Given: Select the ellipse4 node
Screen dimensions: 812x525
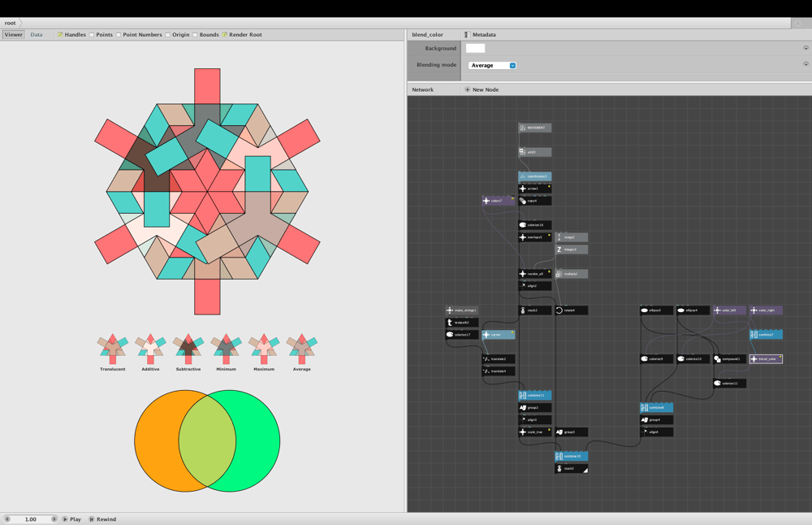Looking at the screenshot, I should 693,310.
